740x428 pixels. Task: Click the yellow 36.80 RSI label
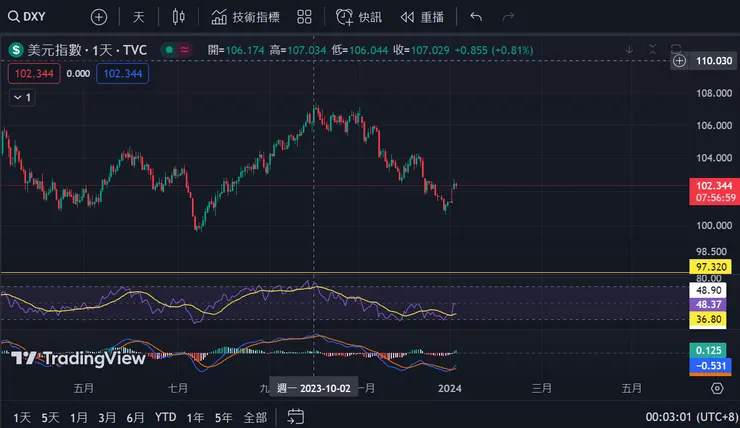[x=708, y=319]
